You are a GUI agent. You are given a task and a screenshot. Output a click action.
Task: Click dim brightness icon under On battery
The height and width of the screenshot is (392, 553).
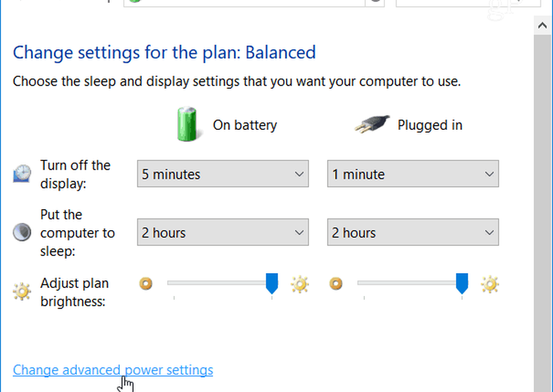[146, 284]
